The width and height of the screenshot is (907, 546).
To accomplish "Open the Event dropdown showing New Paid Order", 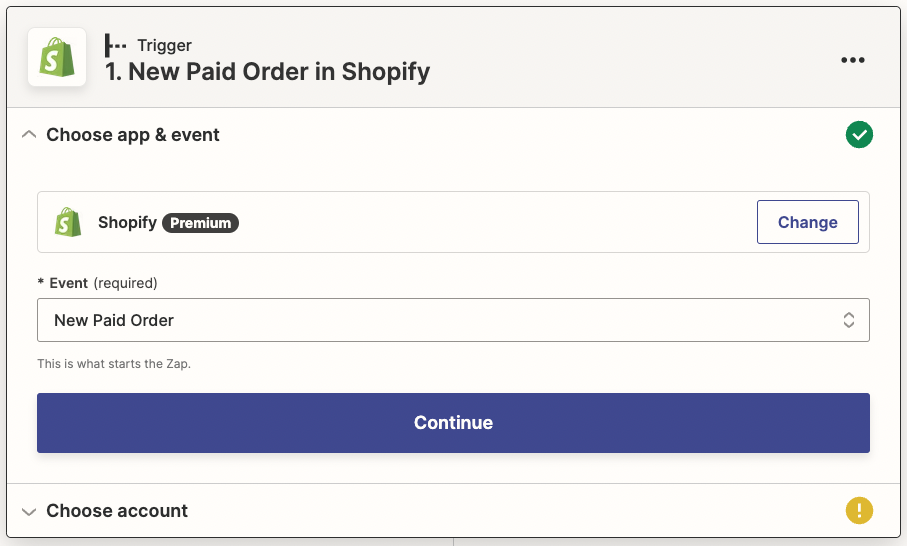I will [453, 320].
